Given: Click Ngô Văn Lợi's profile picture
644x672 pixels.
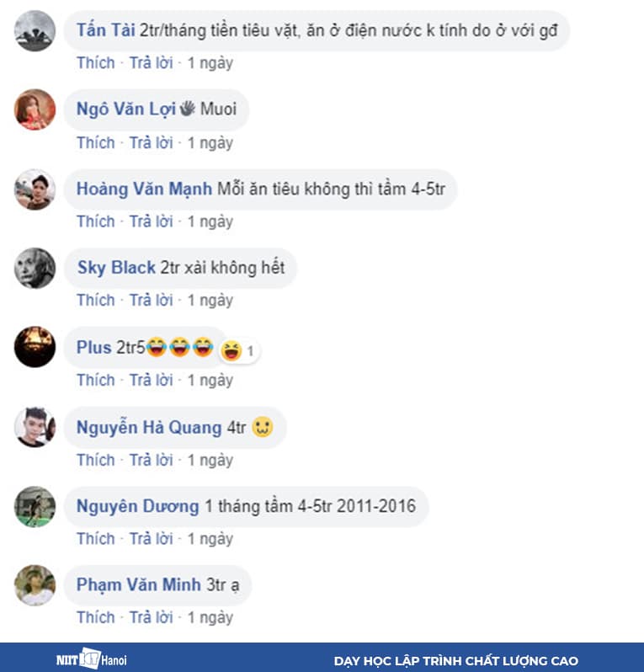Looking at the screenshot, I should tap(35, 109).
